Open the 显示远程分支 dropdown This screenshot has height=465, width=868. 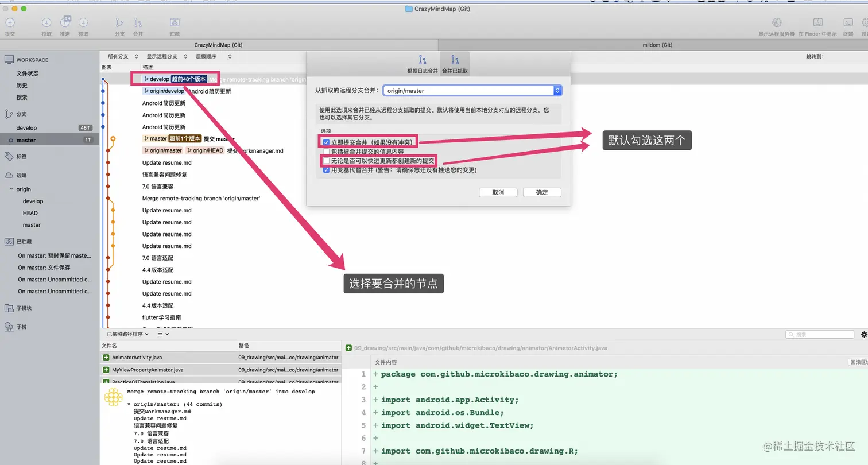pyautogui.click(x=166, y=56)
